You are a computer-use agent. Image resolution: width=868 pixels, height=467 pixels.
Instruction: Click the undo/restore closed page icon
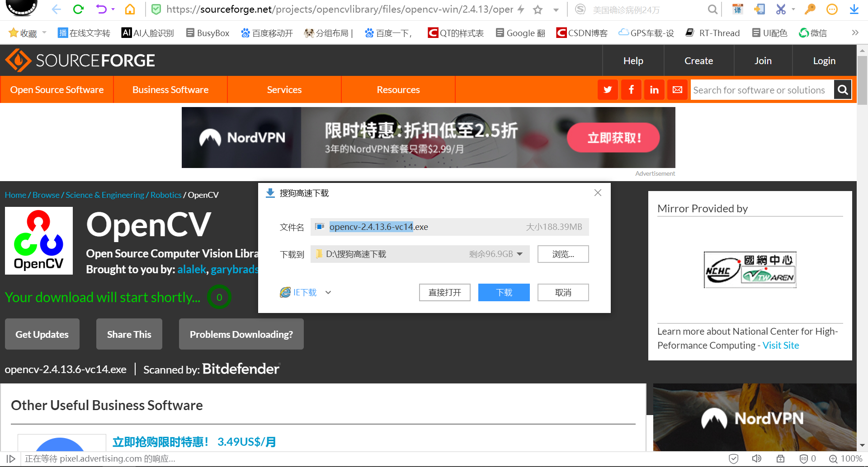click(101, 9)
